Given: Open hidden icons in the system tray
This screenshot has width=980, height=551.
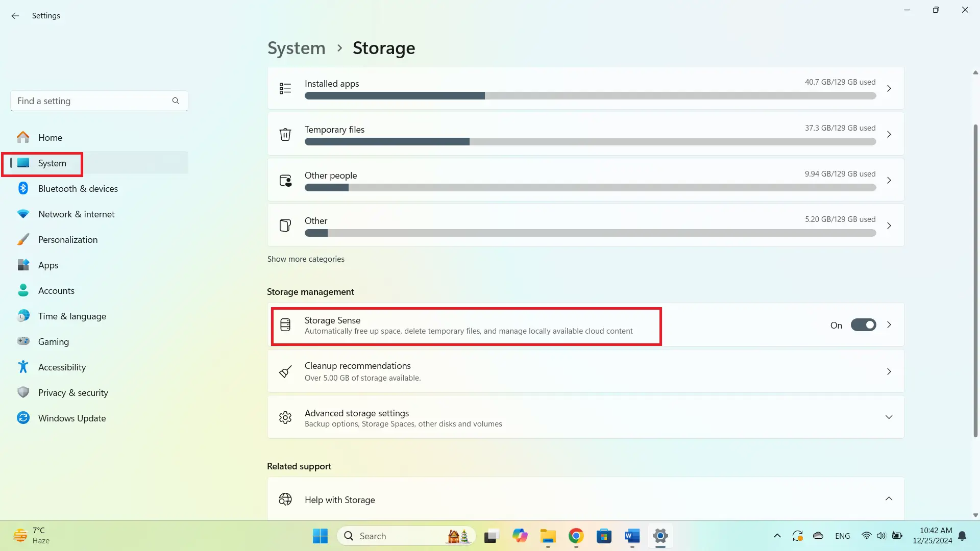Looking at the screenshot, I should [777, 536].
